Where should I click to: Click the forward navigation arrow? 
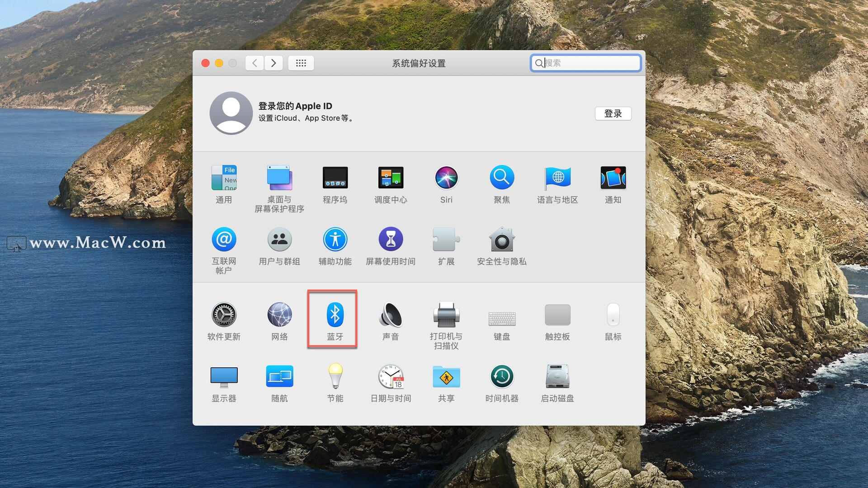274,63
